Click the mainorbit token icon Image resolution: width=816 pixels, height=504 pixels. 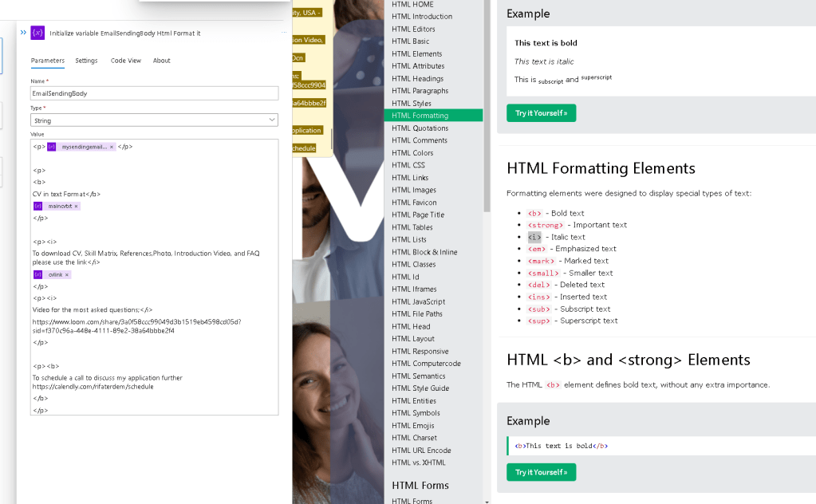38,207
